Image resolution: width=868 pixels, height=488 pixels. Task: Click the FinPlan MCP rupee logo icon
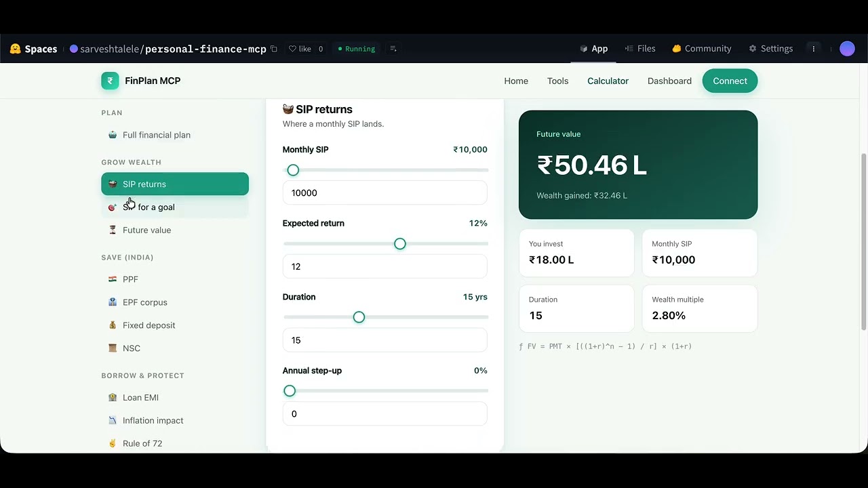(110, 81)
